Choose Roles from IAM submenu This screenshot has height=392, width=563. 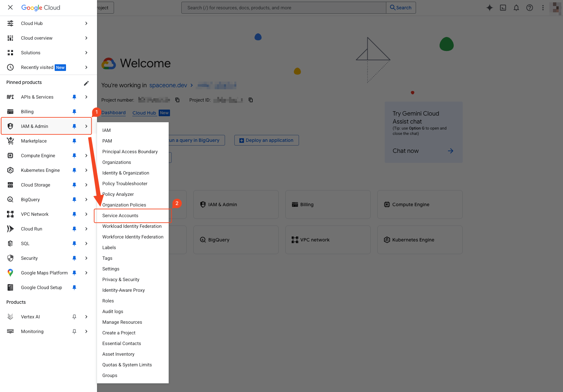(133, 301)
